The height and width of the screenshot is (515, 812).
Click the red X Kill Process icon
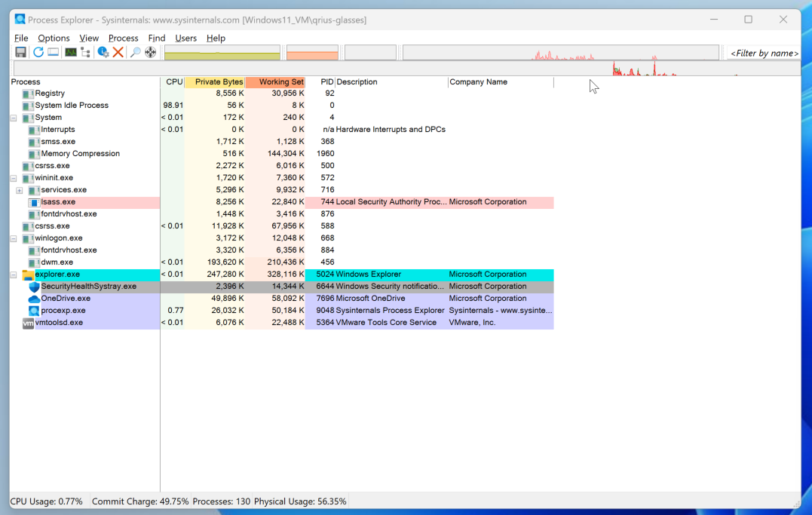[x=118, y=52]
